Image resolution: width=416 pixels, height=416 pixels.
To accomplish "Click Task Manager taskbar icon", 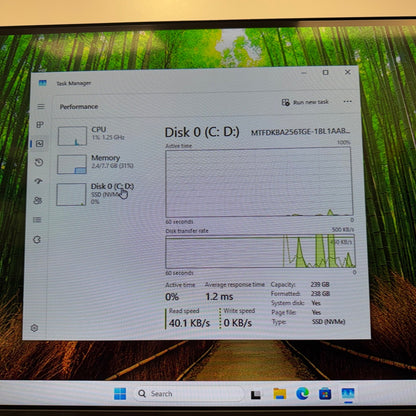I will (348, 394).
